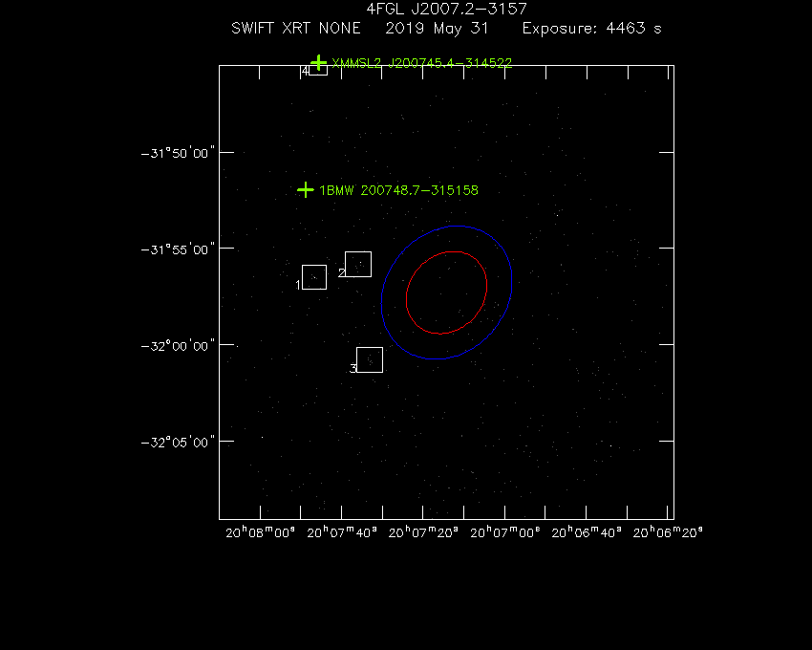Image resolution: width=812 pixels, height=650 pixels.
Task: Click the -31°55'00" declination label
Action: [x=178, y=249]
